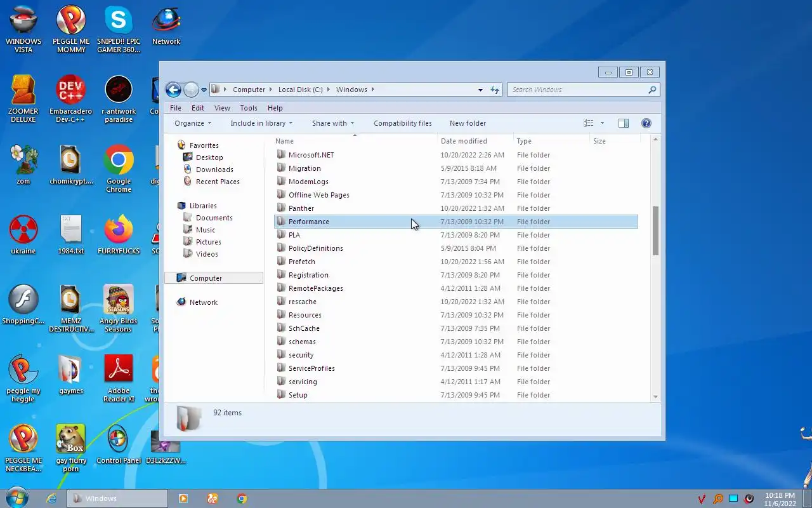Click the refresh button beside address bar
This screenshot has width=812, height=508.
coord(495,90)
